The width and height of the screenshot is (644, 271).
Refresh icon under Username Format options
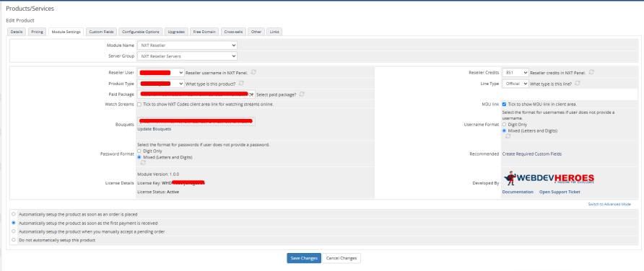(x=508, y=136)
